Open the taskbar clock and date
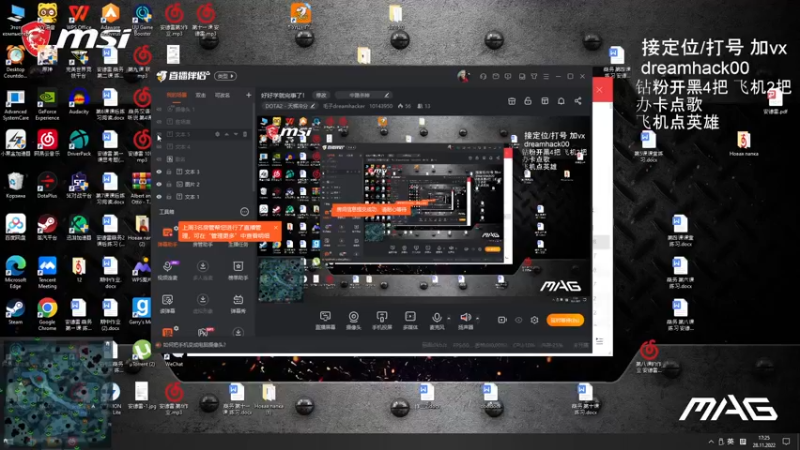800x450 pixels. tap(764, 441)
